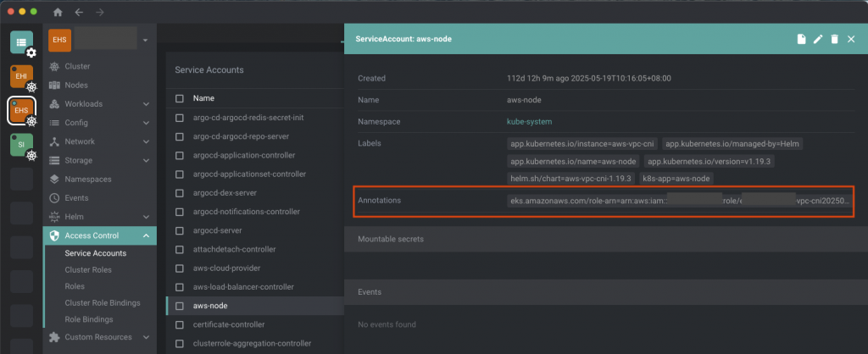Screen dimensions: 868x354
Task: Click the back arrow in top bar
Action: pyautogui.click(x=79, y=13)
